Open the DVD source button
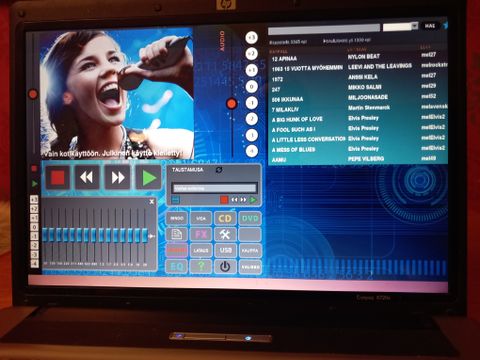The width and height of the screenshot is (480, 360). (250, 219)
